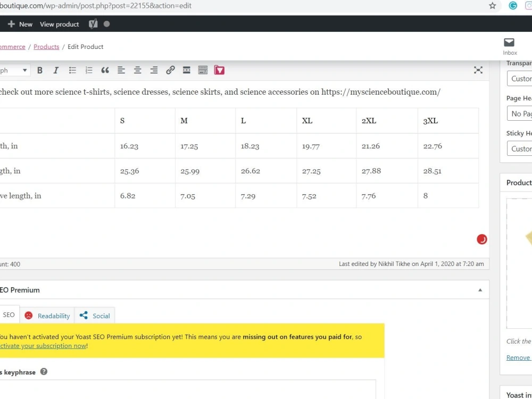Image resolution: width=532 pixels, height=399 pixels.
Task: Insert a numbered list
Action: pos(88,70)
